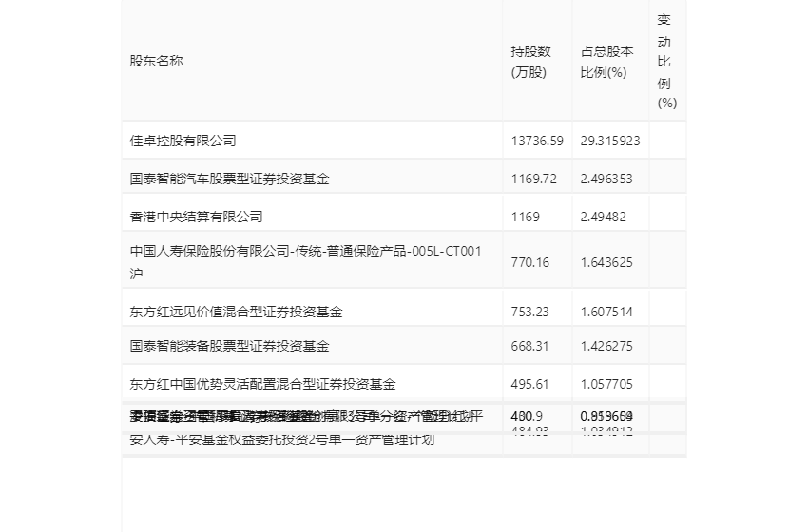Screen dimensions: 808x532
Task: Click percentage value 1.643625
Action: [x=606, y=262]
